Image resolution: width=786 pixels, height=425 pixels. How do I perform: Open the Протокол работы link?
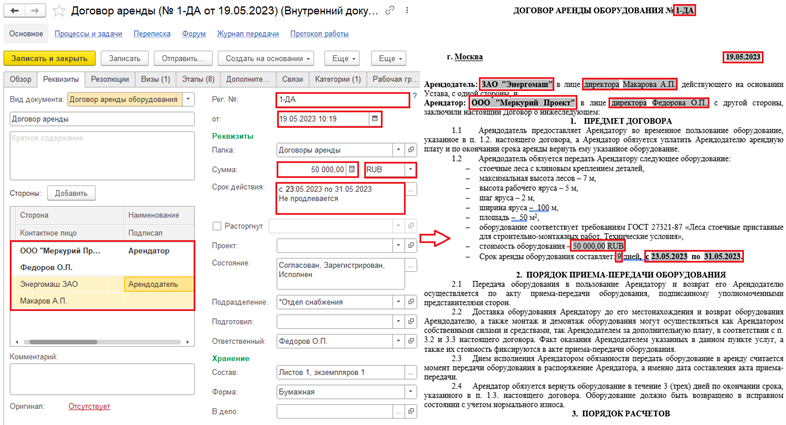point(319,34)
